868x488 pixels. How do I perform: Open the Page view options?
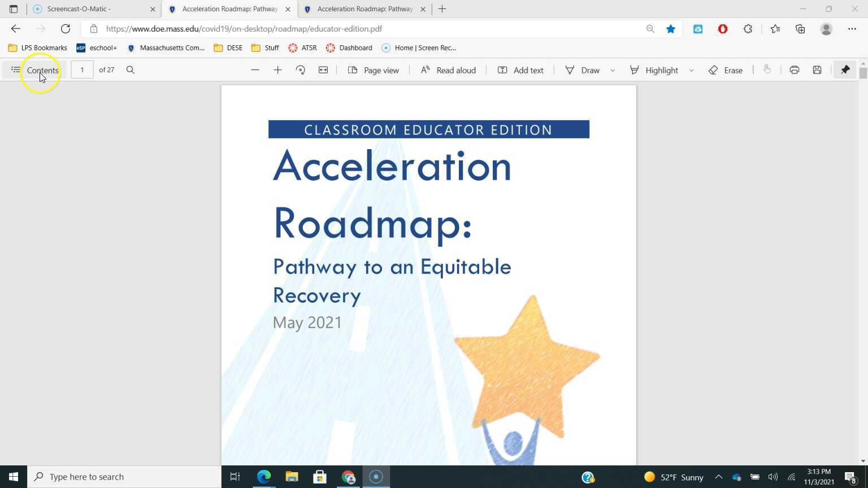coord(374,69)
